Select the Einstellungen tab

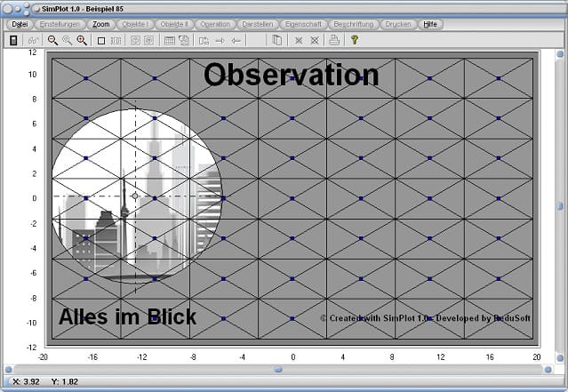60,24
